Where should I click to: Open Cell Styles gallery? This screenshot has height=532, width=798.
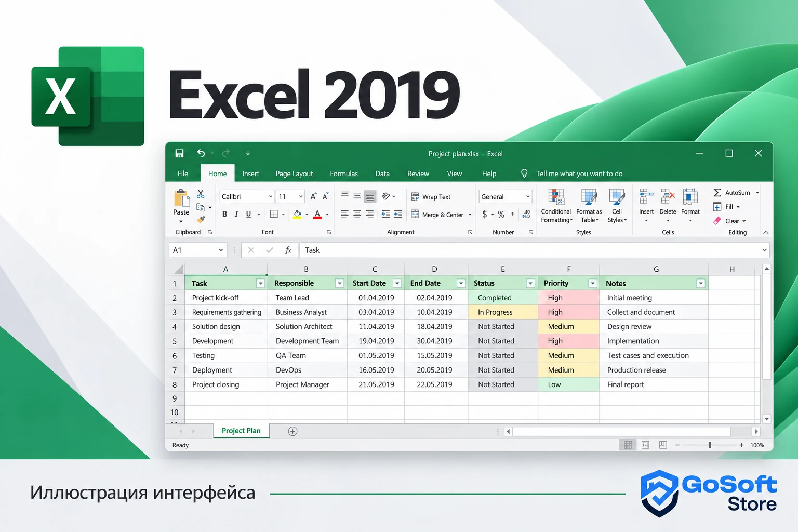[617, 206]
